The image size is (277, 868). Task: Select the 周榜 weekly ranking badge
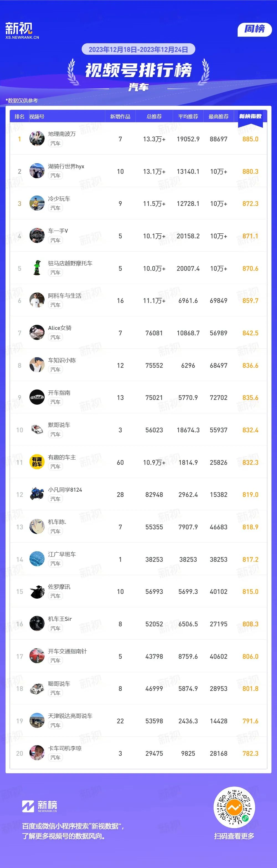(x=254, y=29)
